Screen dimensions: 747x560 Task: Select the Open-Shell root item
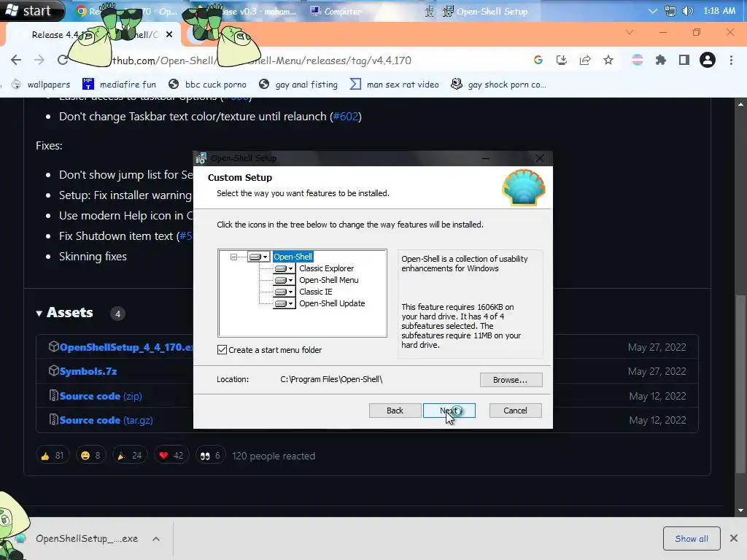pyautogui.click(x=293, y=257)
